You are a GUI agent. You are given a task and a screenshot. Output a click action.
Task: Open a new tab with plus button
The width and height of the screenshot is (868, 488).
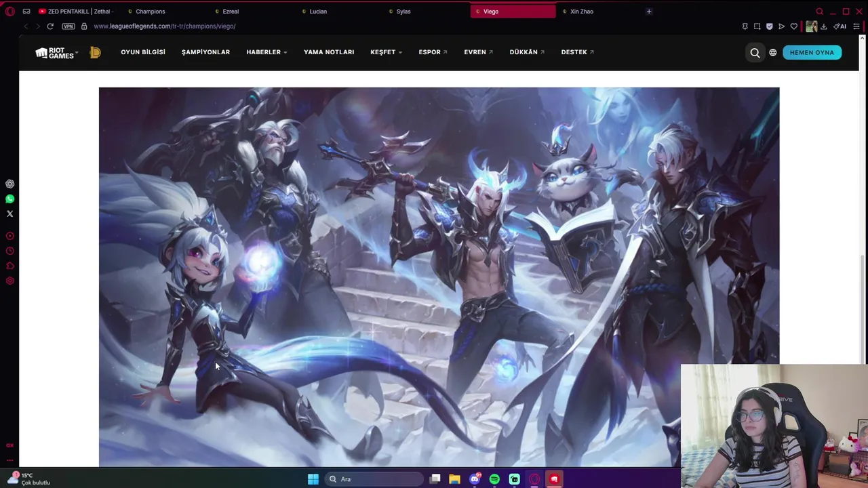[x=649, y=12]
